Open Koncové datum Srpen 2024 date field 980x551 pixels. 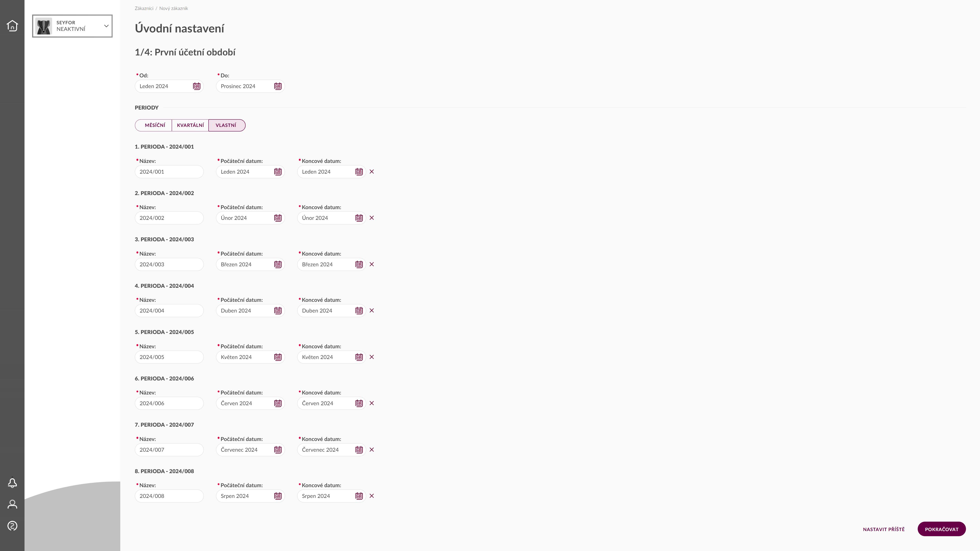point(331,496)
